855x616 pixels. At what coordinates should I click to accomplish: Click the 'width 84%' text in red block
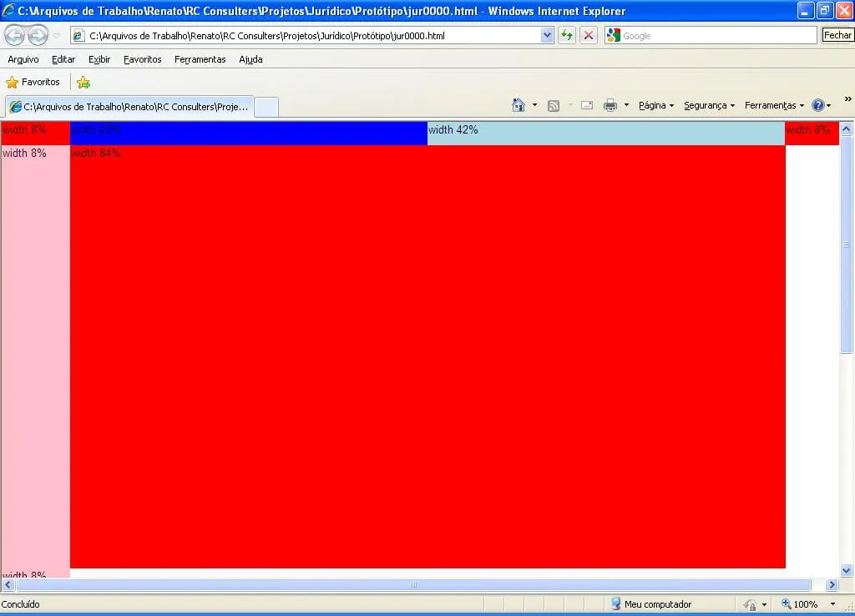pos(96,154)
